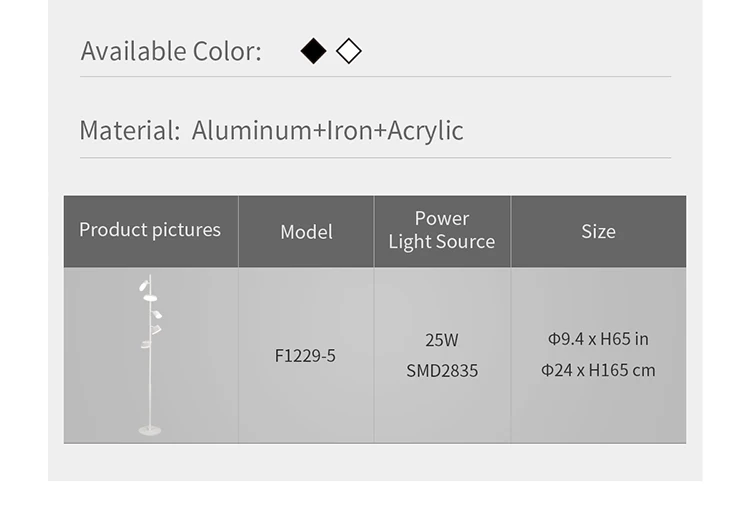Click the model number F1229-5
The height and width of the screenshot is (508, 750).
305,356
